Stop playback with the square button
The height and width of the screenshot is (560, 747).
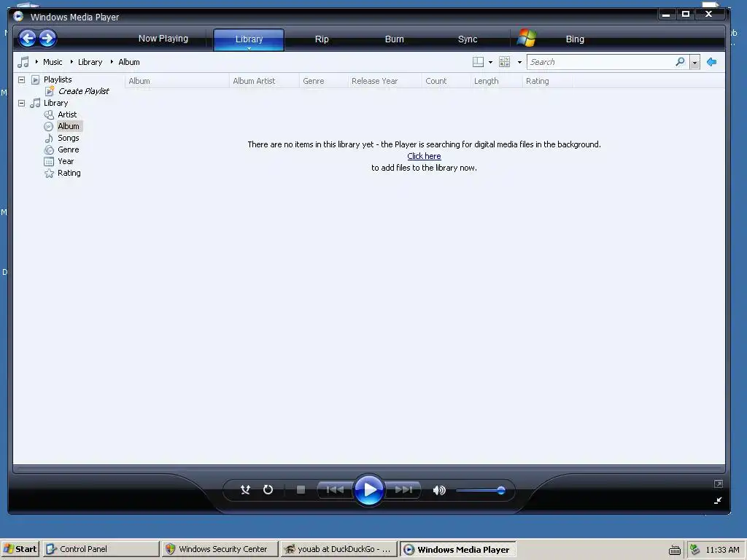point(301,489)
